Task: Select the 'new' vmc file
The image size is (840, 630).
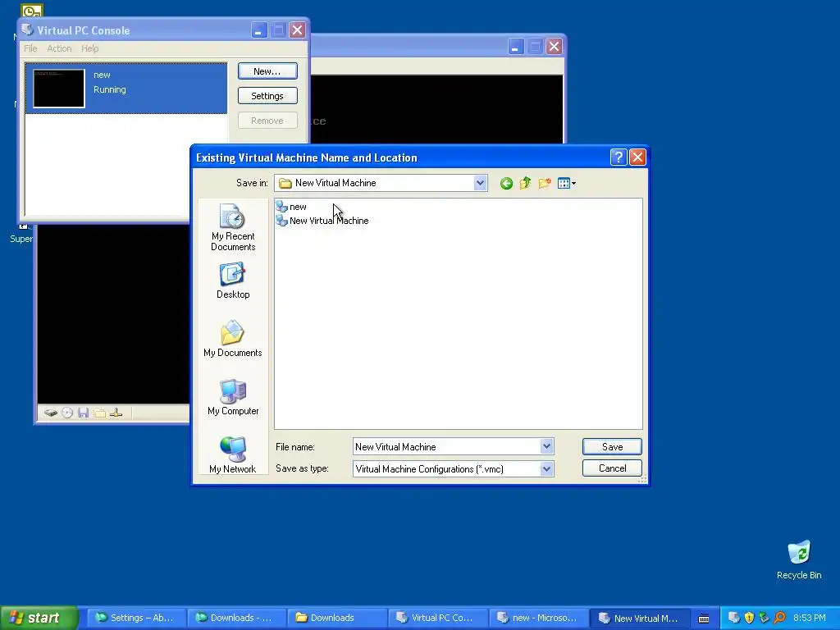Action: click(291, 207)
